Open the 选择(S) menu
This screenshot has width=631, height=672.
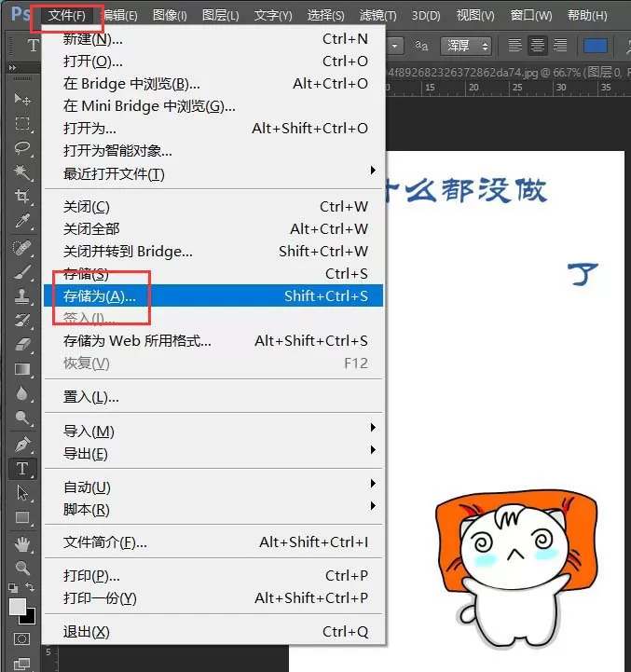point(326,16)
